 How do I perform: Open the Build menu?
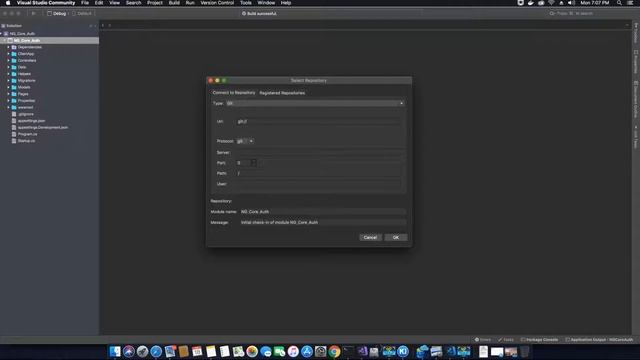pyautogui.click(x=174, y=3)
